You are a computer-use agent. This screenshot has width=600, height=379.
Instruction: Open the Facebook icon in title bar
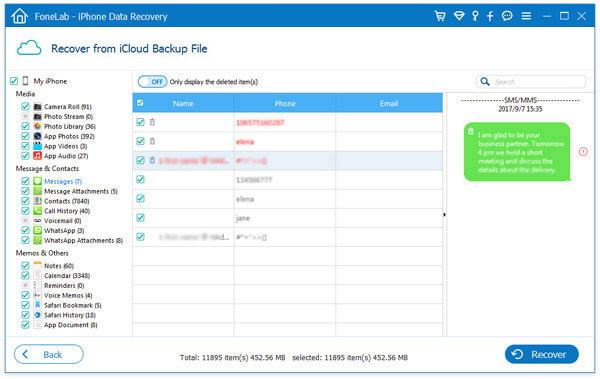(490, 16)
